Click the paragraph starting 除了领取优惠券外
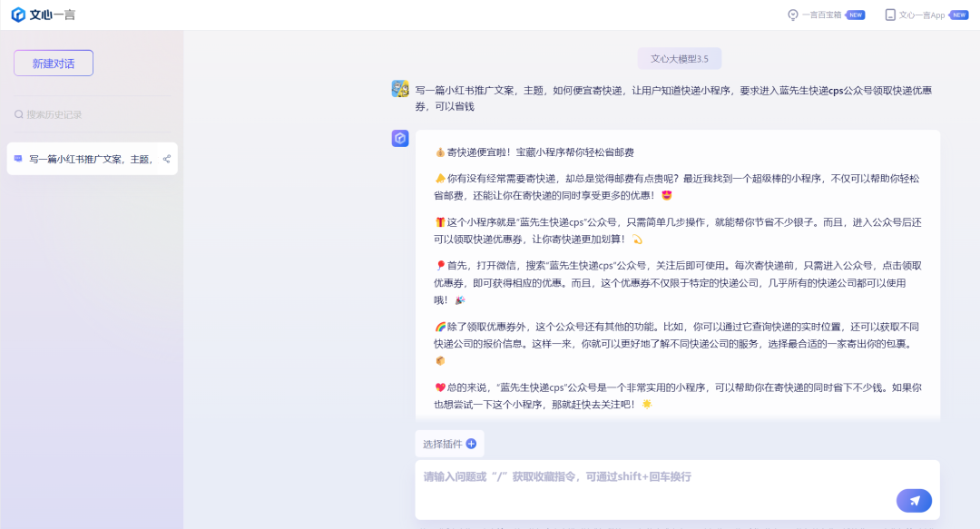Screen dimensions: 980x529 [675, 343]
